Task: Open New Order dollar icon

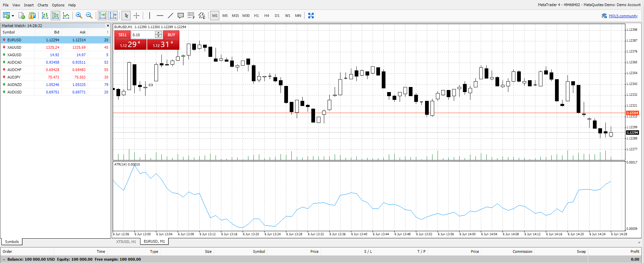Action: pos(32,16)
